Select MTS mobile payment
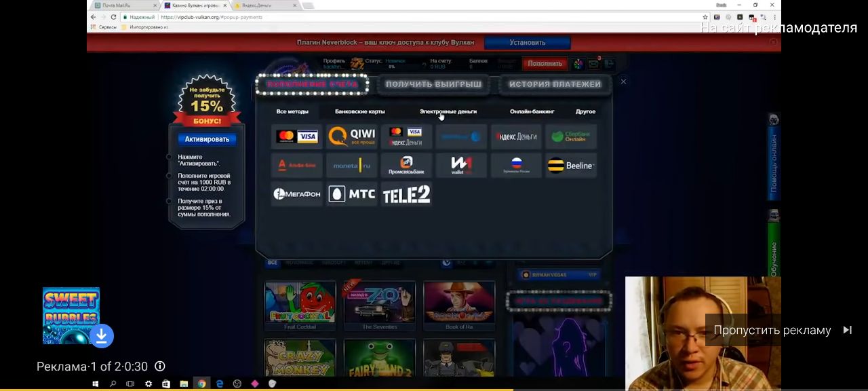This screenshot has width=868, height=391. point(352,194)
